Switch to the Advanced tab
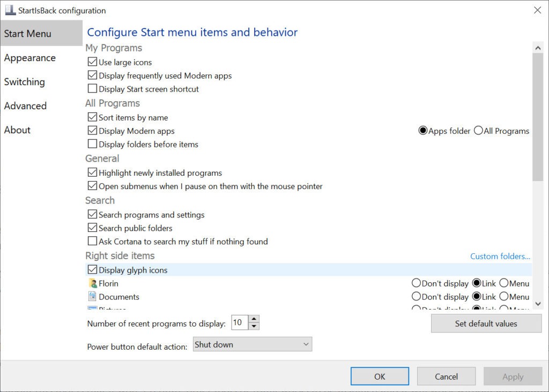The width and height of the screenshot is (549, 392). 41,105
